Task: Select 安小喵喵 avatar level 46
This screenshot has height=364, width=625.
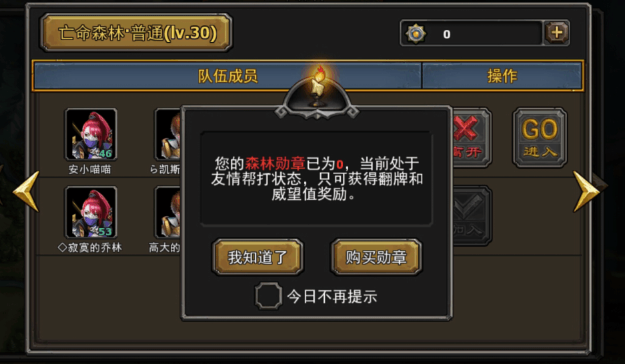Action: tap(91, 134)
